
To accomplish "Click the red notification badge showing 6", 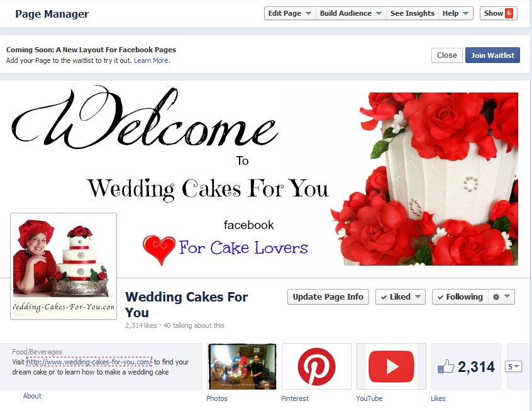I will tap(509, 13).
